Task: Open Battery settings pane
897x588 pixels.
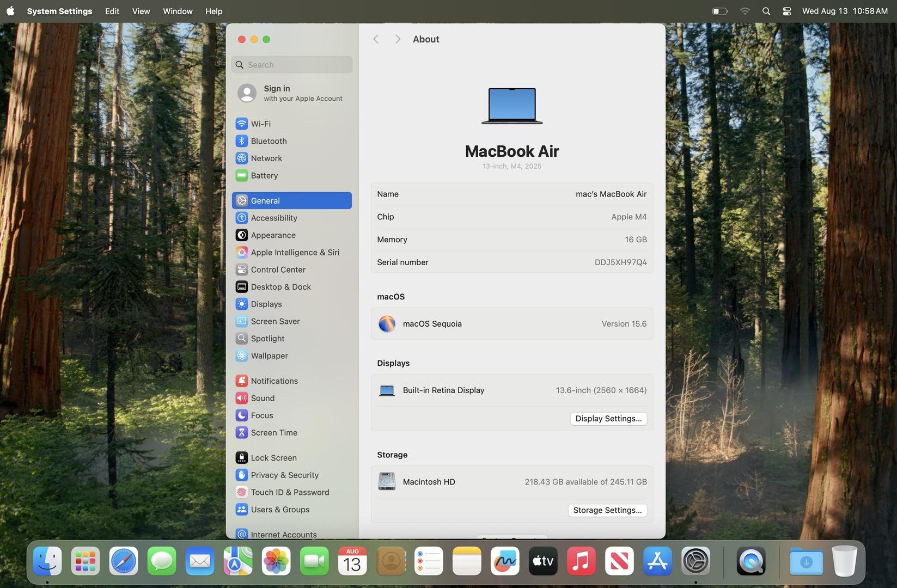Action: click(291, 176)
